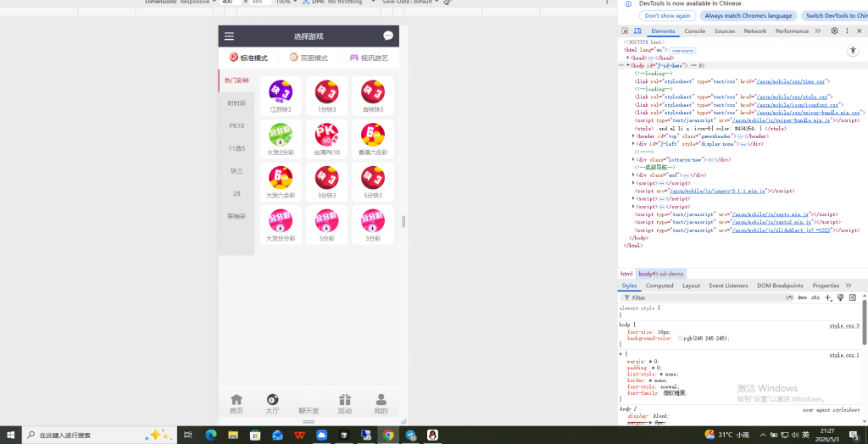Click the rotate icon in device toolbar
The height and width of the screenshot is (444, 868).
tap(448, 3)
